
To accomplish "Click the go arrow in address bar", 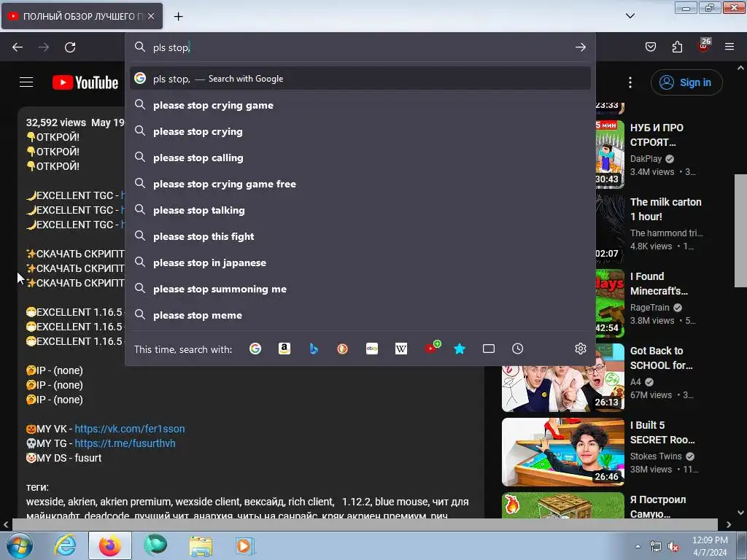I will point(580,47).
